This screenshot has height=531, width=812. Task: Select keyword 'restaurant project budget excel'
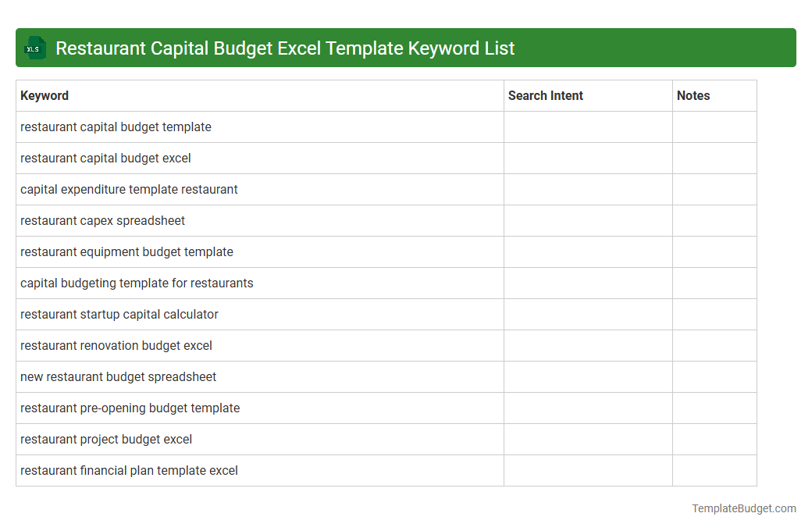[x=106, y=439]
